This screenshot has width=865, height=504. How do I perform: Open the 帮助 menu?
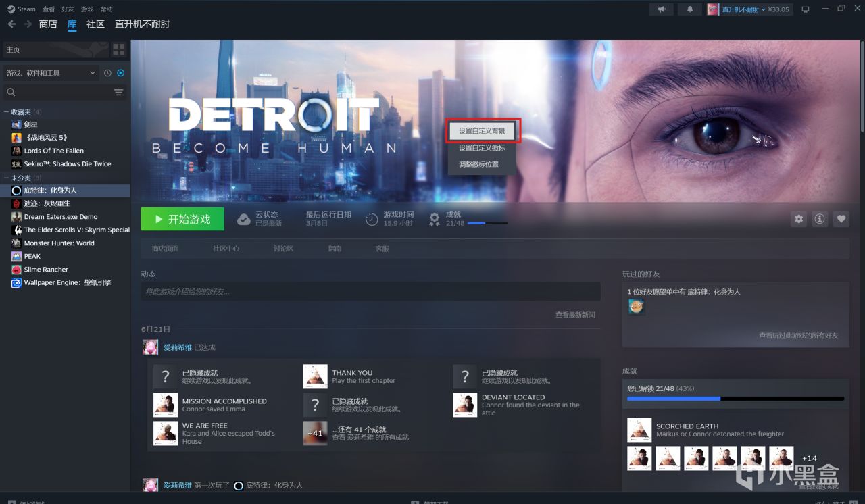[x=106, y=9]
